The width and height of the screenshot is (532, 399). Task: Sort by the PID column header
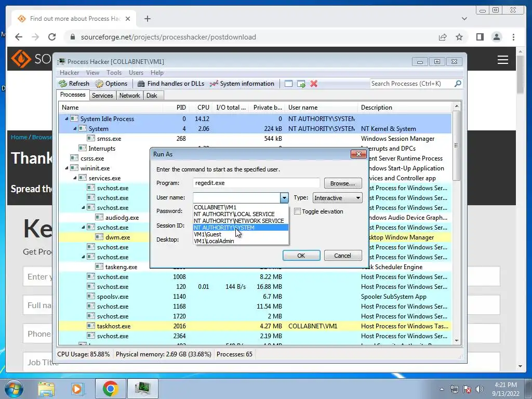click(x=176, y=108)
